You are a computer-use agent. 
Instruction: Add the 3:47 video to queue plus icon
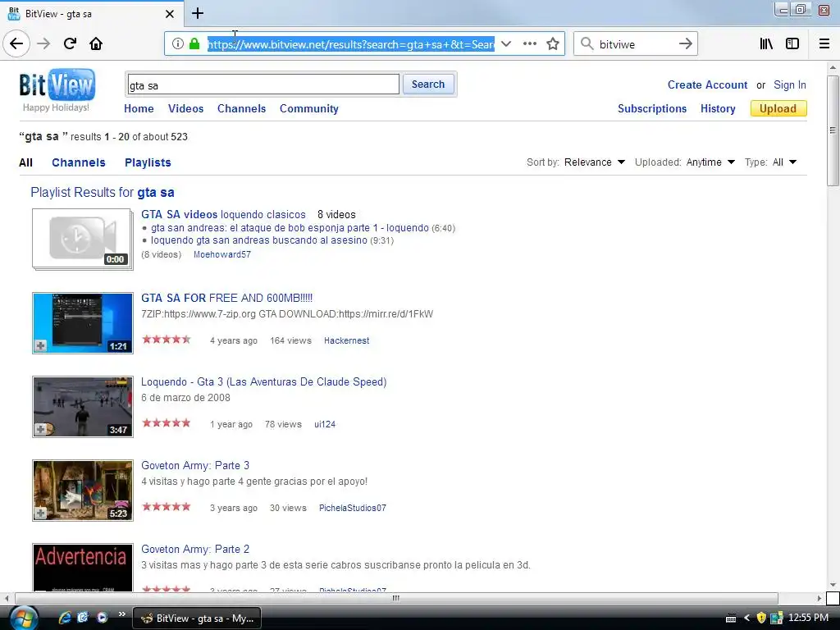pyautogui.click(x=40, y=429)
